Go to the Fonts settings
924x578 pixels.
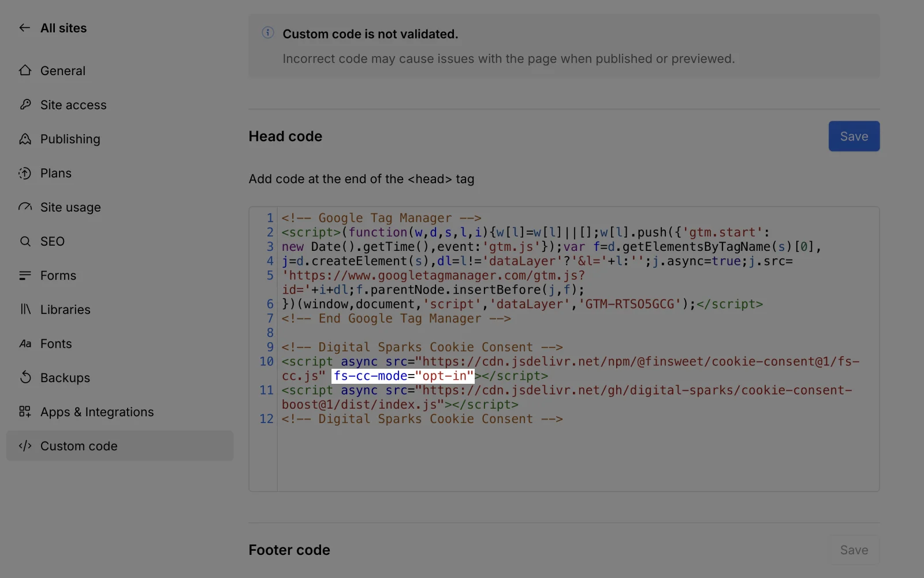[x=56, y=343]
